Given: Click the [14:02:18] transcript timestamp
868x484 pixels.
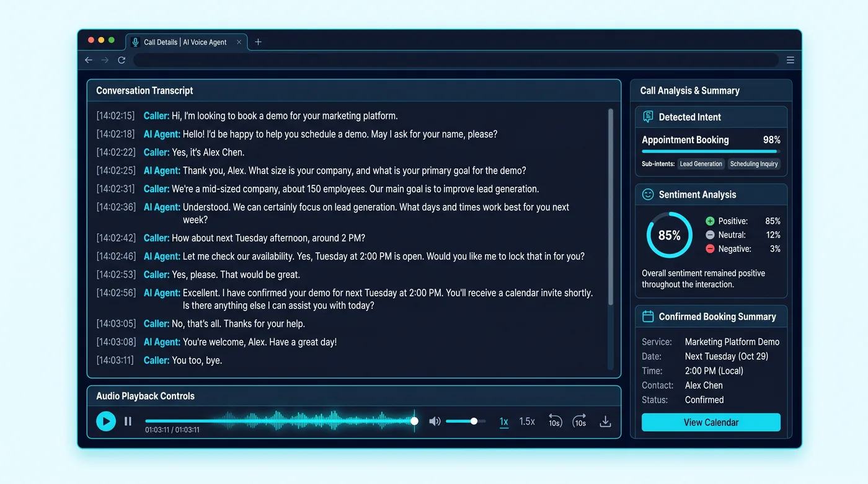Looking at the screenshot, I should [x=115, y=134].
